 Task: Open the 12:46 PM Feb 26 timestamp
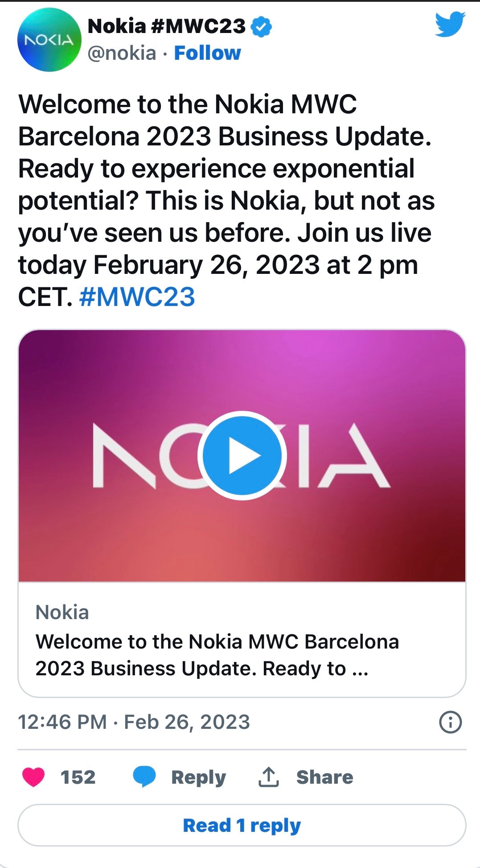[x=134, y=722]
